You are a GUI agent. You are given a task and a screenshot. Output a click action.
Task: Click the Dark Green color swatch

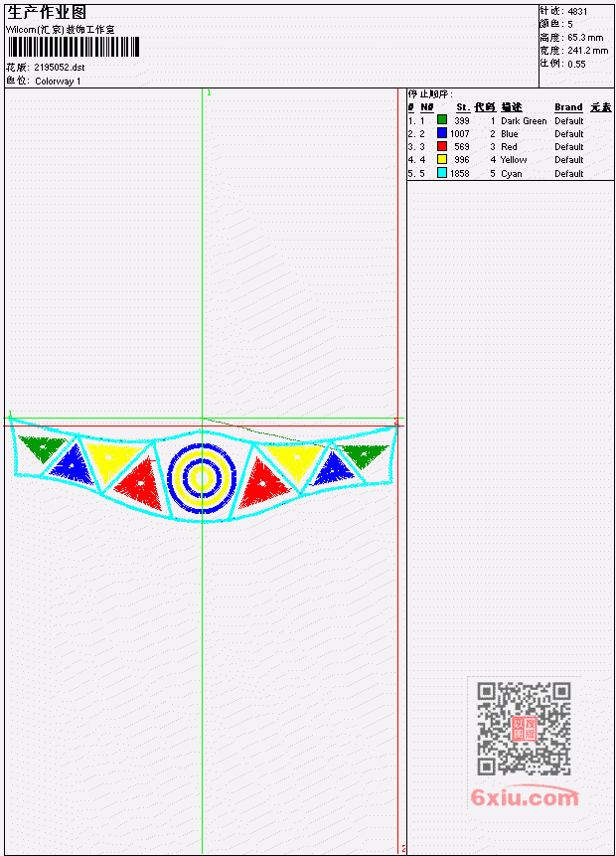click(x=442, y=119)
